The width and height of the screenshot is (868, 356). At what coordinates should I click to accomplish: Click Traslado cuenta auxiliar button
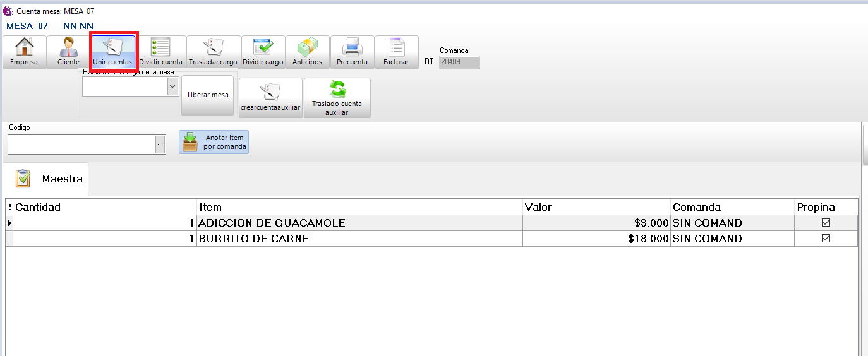[337, 98]
